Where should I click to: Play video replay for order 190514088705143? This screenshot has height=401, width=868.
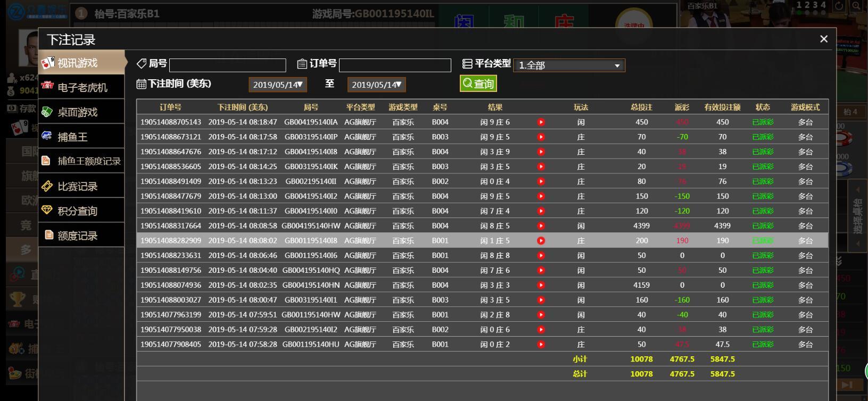pyautogui.click(x=541, y=122)
